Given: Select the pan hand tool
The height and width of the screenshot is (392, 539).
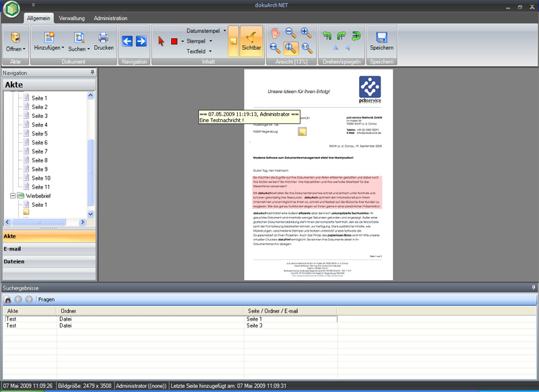Looking at the screenshot, I should [x=276, y=33].
